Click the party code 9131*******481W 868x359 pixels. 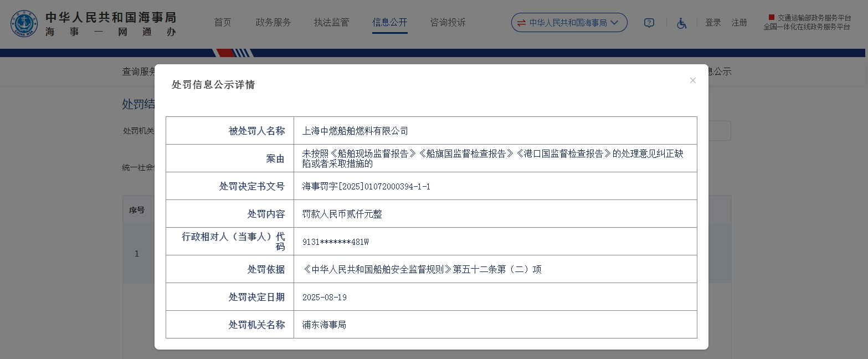click(336, 242)
